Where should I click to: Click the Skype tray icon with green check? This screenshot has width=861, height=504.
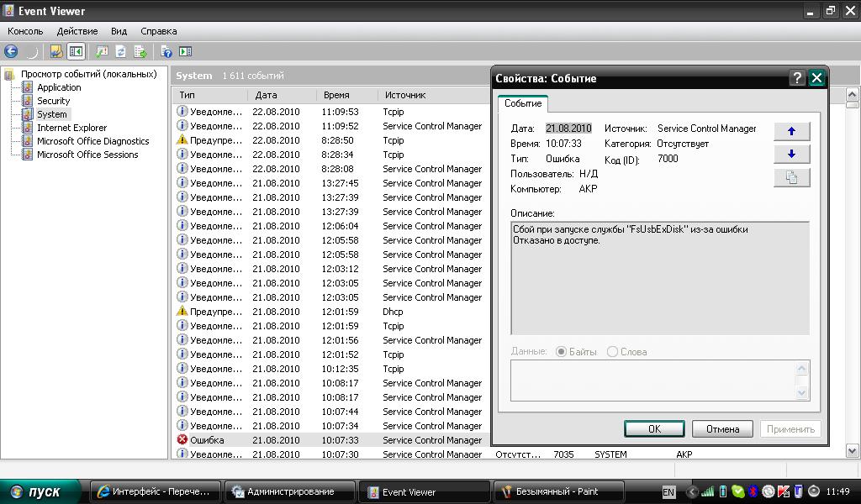(738, 491)
